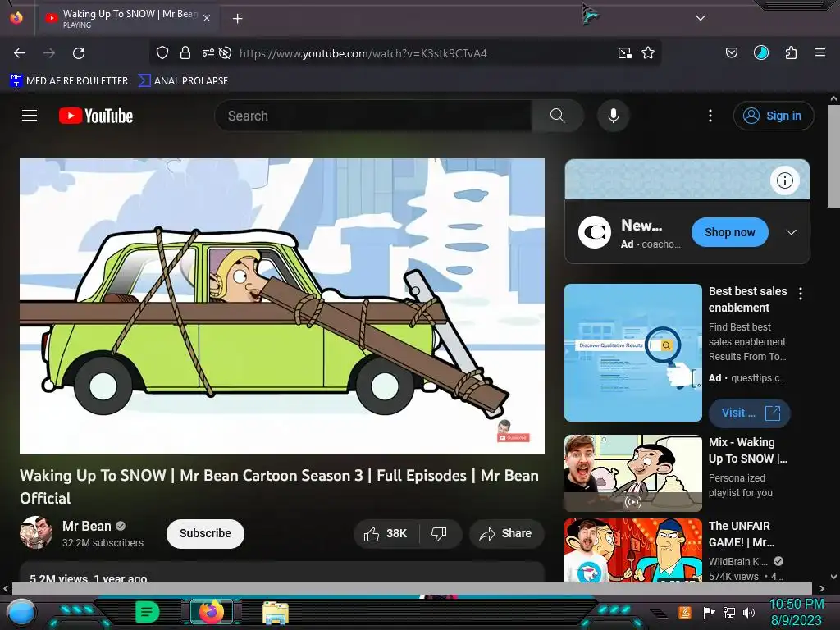Open the Pocket save icon
Viewport: 840px width, 630px height.
pyautogui.click(x=731, y=52)
